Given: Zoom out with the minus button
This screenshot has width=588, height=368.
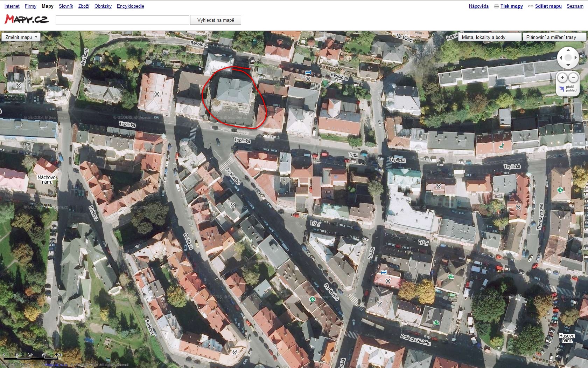Looking at the screenshot, I should pos(573,78).
